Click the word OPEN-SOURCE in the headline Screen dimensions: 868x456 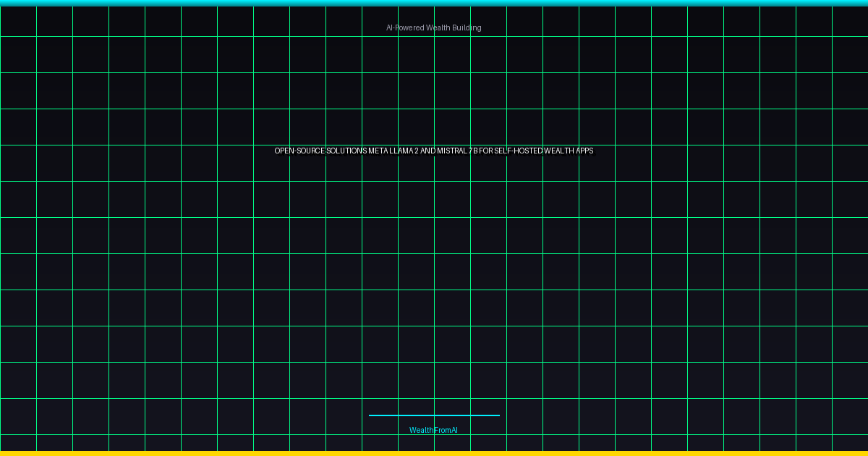coord(299,151)
